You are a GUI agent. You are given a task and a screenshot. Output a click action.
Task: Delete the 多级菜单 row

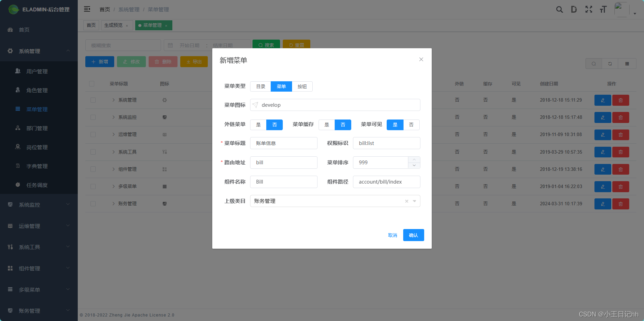point(621,187)
